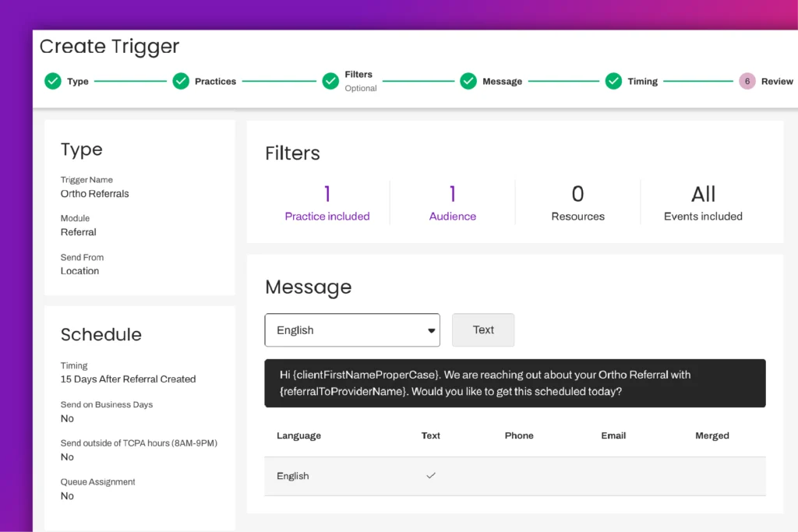Click the message preview text box
The image size is (798, 532).
click(x=515, y=383)
